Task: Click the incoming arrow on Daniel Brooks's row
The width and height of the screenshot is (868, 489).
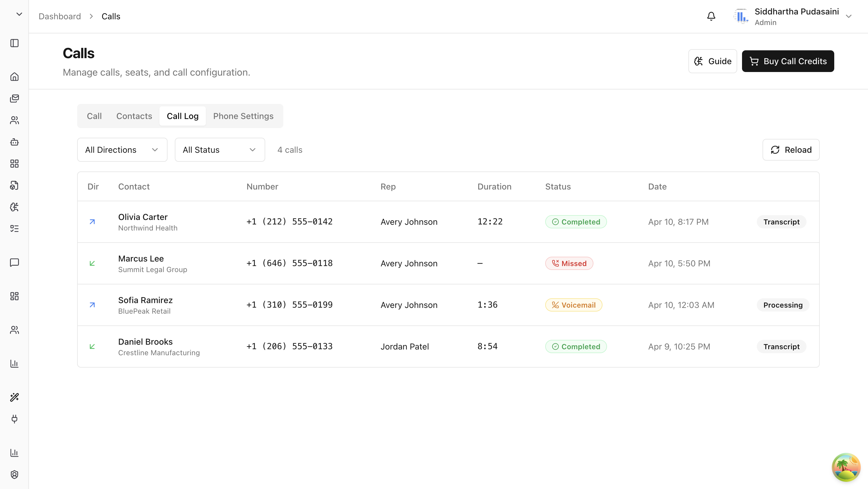Action: point(92,346)
